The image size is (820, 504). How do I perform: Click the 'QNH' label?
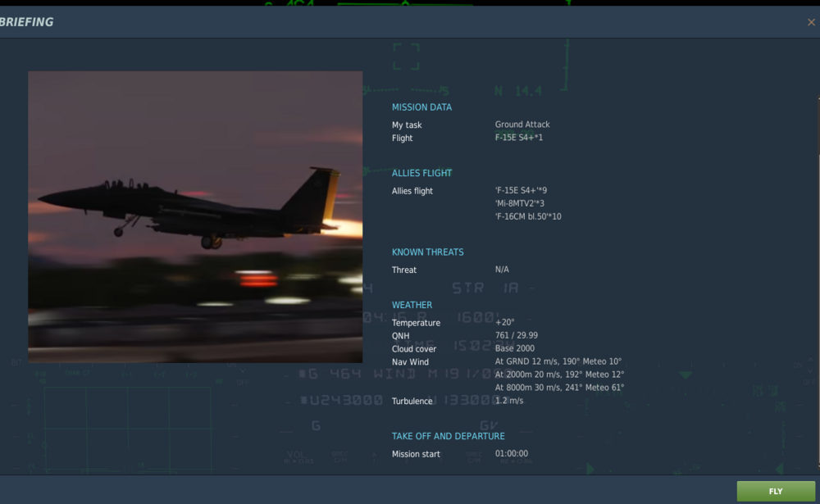point(400,336)
